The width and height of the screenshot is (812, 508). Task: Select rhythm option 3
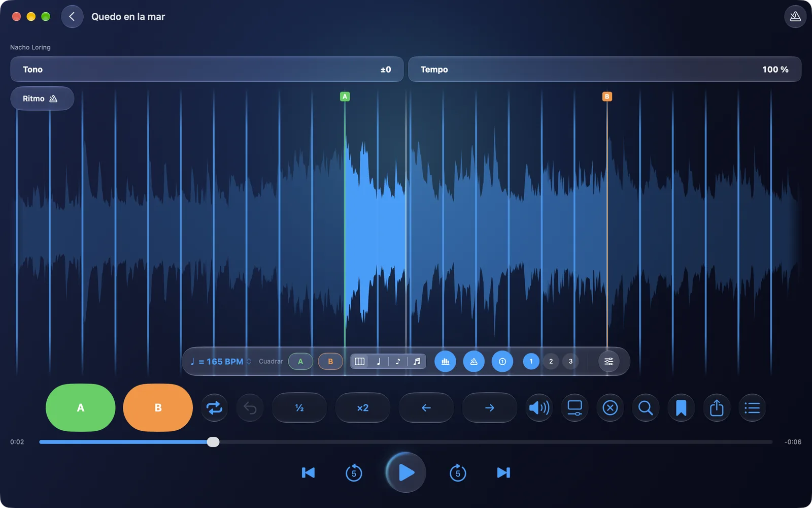[570, 362]
